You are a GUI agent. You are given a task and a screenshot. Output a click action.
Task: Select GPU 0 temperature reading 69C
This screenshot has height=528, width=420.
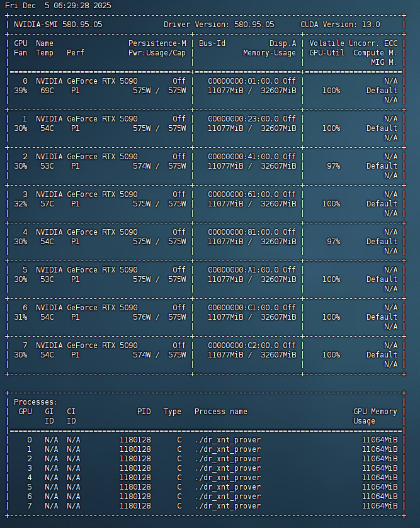click(x=45, y=91)
